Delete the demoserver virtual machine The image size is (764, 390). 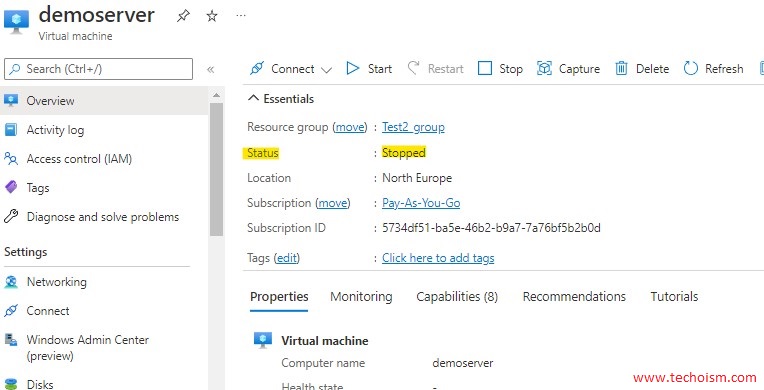[x=642, y=69]
